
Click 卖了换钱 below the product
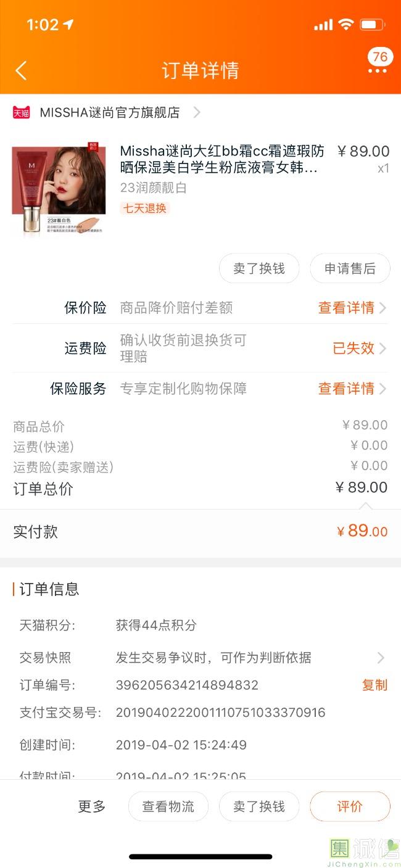pos(259,268)
